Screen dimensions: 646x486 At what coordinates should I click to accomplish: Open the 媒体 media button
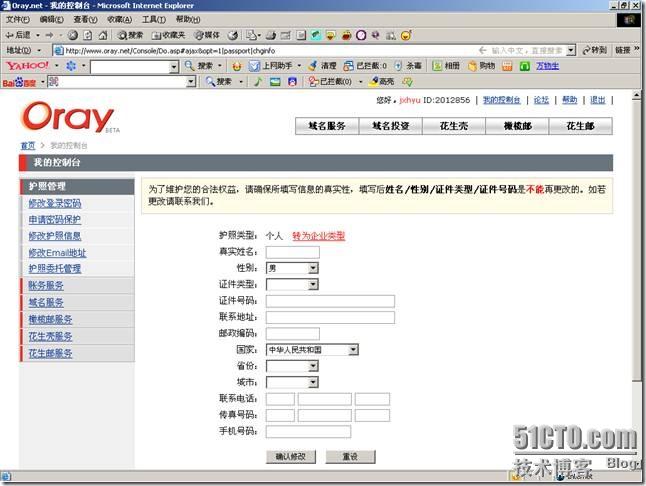[x=207, y=35]
